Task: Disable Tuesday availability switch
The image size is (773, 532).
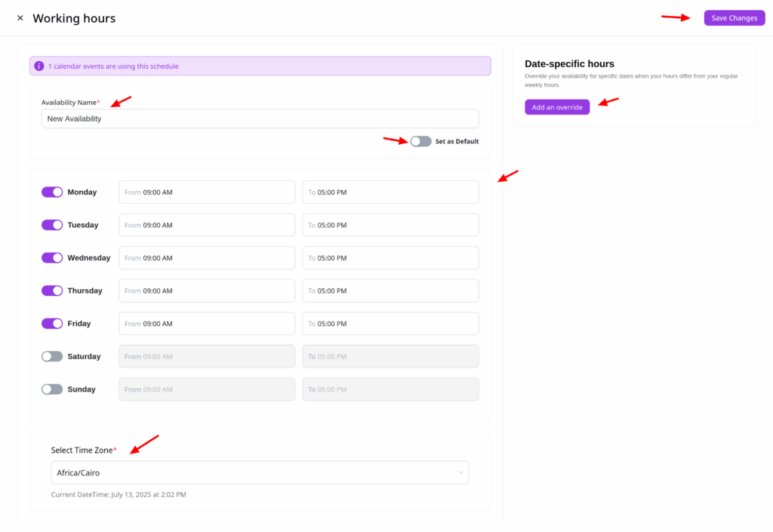Action: (x=52, y=225)
